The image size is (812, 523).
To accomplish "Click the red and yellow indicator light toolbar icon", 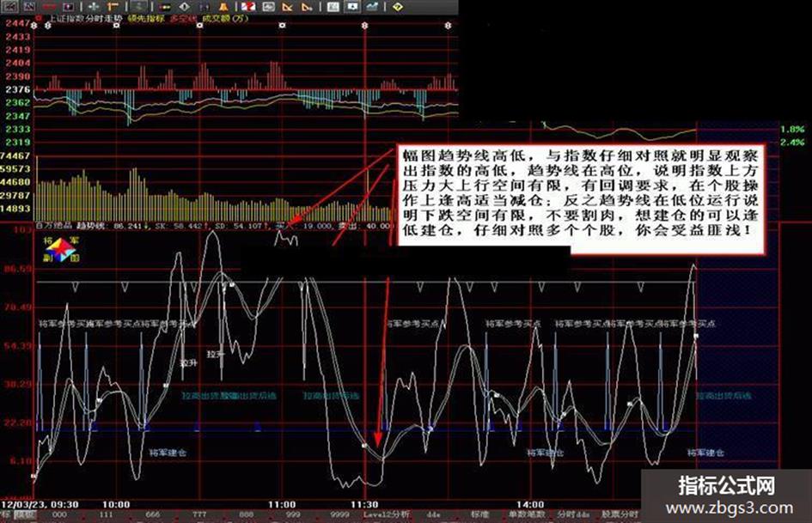I will tap(165, 7).
